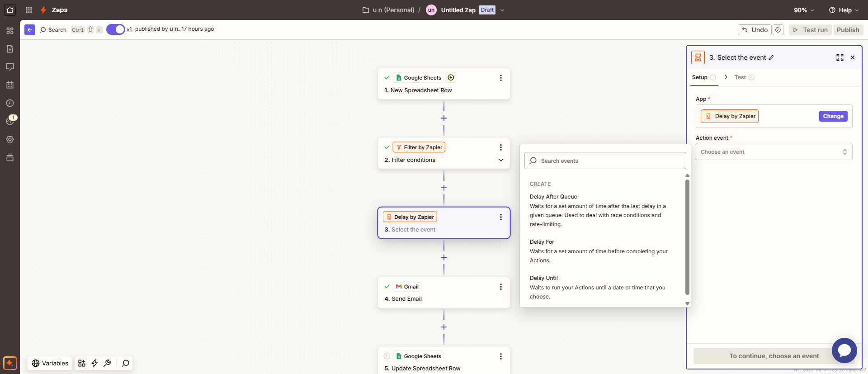Viewport: 868px width, 374px height.
Task: Click the back arrow button
Action: (x=30, y=30)
